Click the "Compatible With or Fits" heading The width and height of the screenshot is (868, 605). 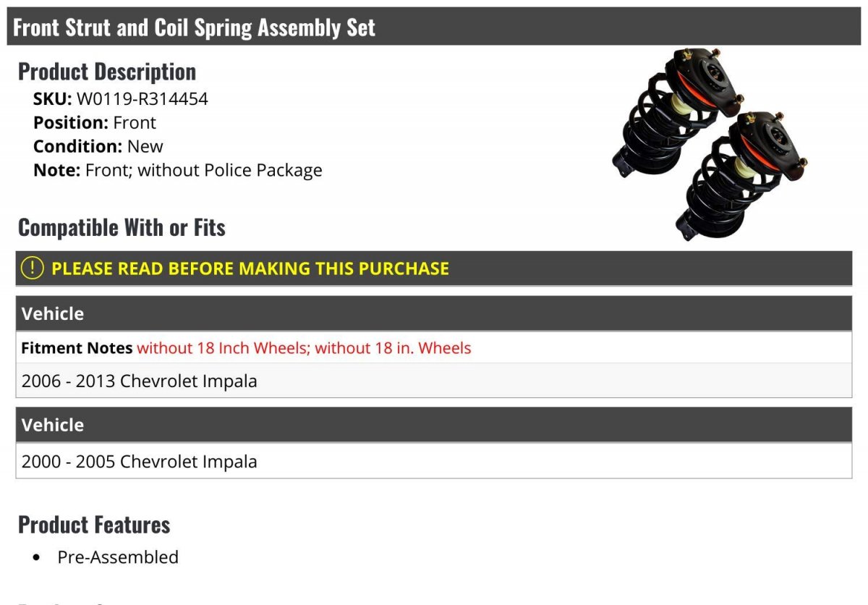(122, 228)
